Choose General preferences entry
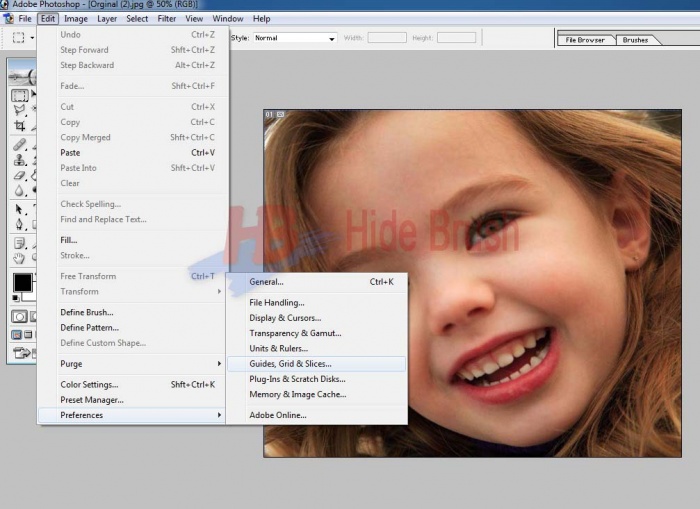This screenshot has width=700, height=509. point(317,282)
